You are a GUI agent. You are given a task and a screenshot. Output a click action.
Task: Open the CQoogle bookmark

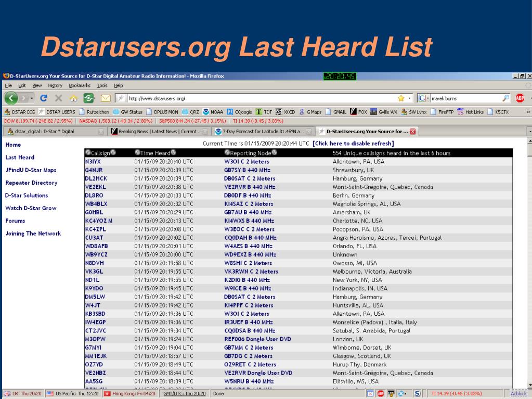[x=239, y=112]
